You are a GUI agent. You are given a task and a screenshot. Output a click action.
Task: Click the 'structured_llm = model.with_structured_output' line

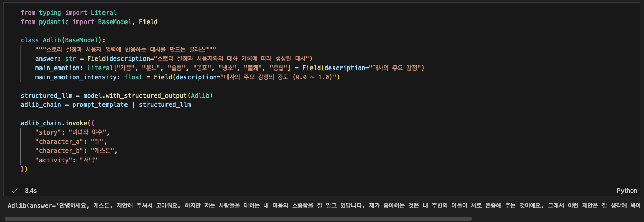pos(116,95)
